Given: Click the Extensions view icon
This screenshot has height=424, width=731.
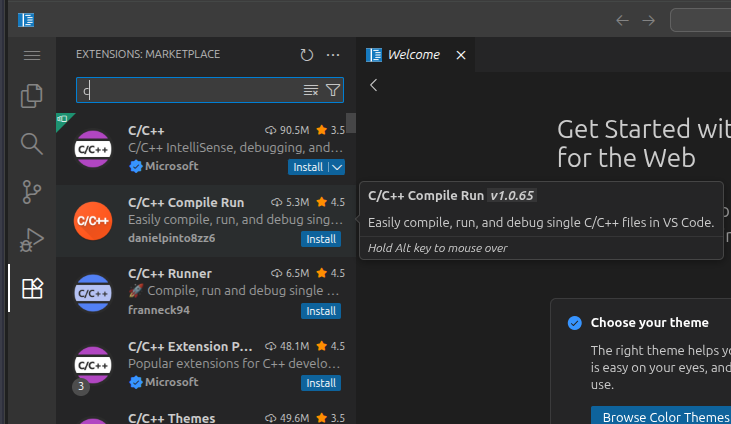Looking at the screenshot, I should (x=32, y=289).
